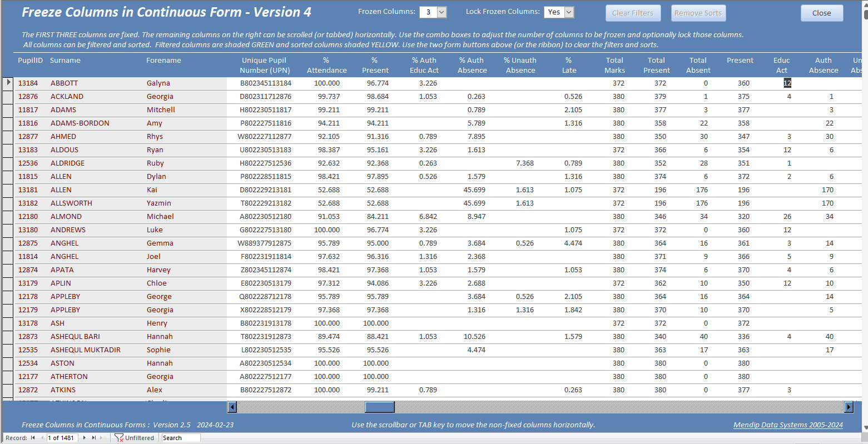Select UPN cell H802227512536
Screen dimensions: 868x444
pyautogui.click(x=265, y=163)
